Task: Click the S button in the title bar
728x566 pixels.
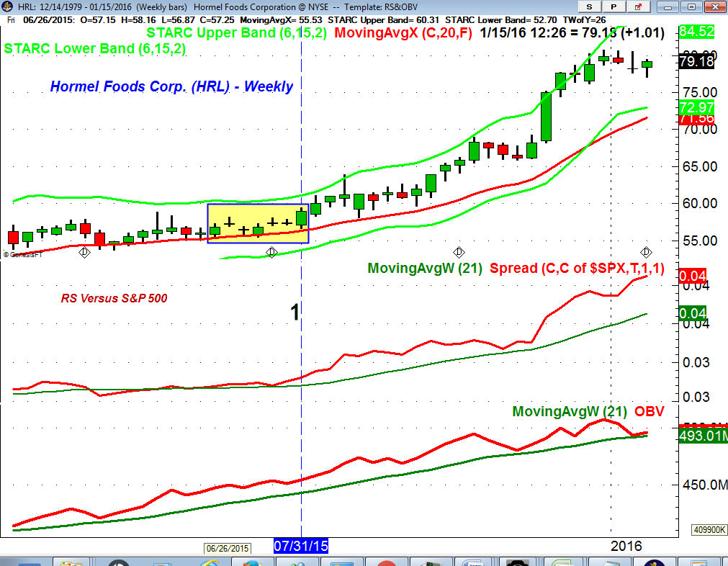Action: click(589, 6)
